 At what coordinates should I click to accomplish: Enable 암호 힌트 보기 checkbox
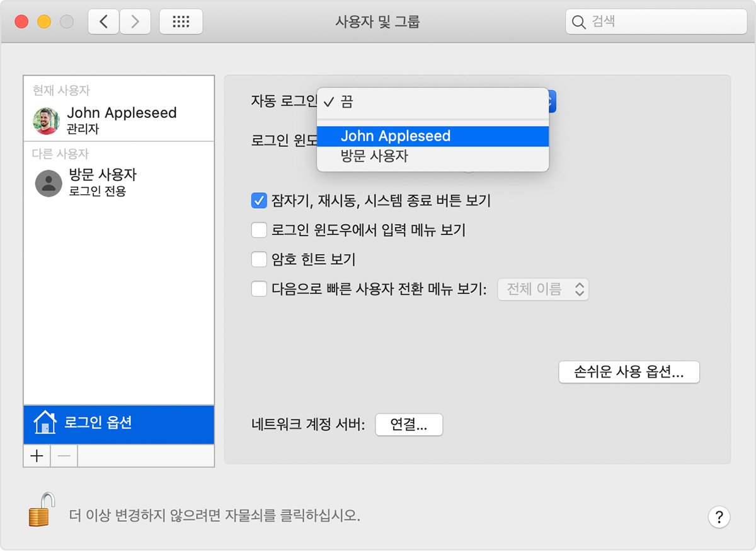click(x=259, y=259)
